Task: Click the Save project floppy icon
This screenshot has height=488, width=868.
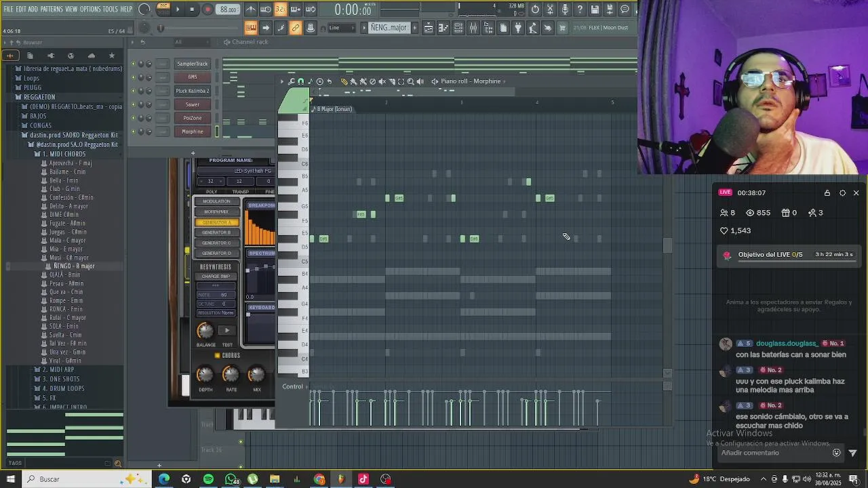Action: 595,9
